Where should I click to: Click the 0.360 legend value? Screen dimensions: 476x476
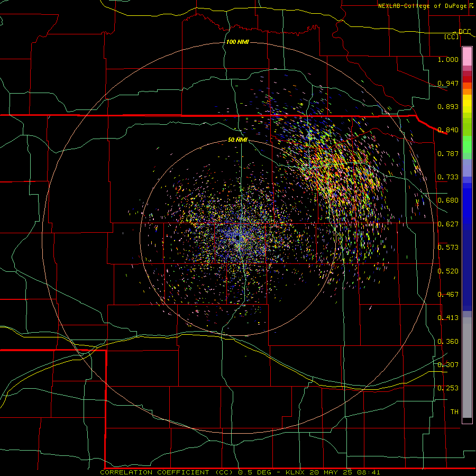tap(448, 342)
